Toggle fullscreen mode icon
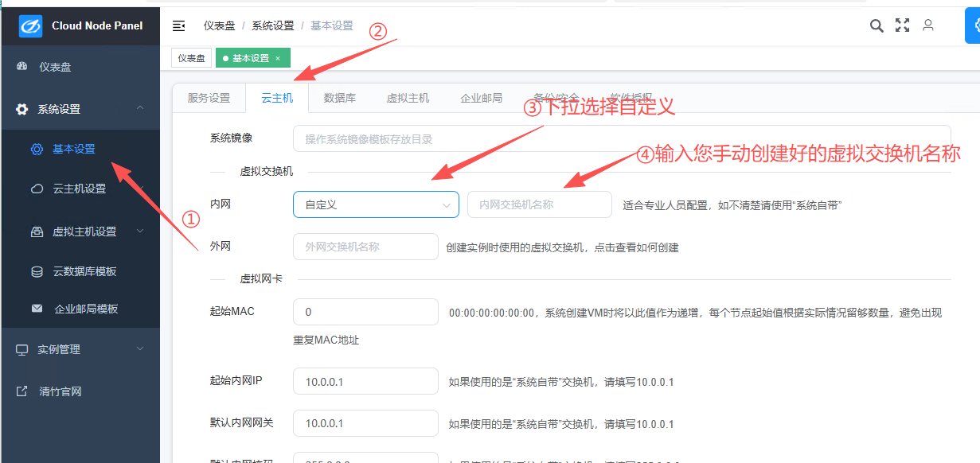Image resolution: width=980 pixels, height=463 pixels. [x=902, y=25]
